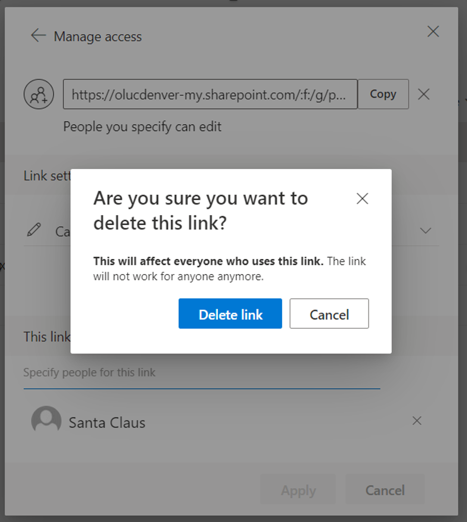
Task: Click the Specify people for this link field
Action: [x=202, y=373]
